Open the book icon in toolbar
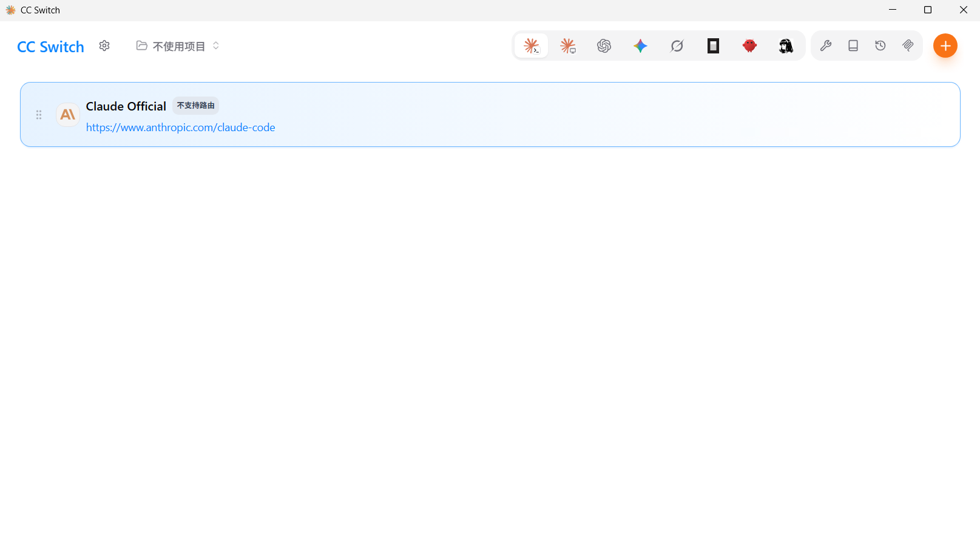The width and height of the screenshot is (980, 558). tap(853, 46)
